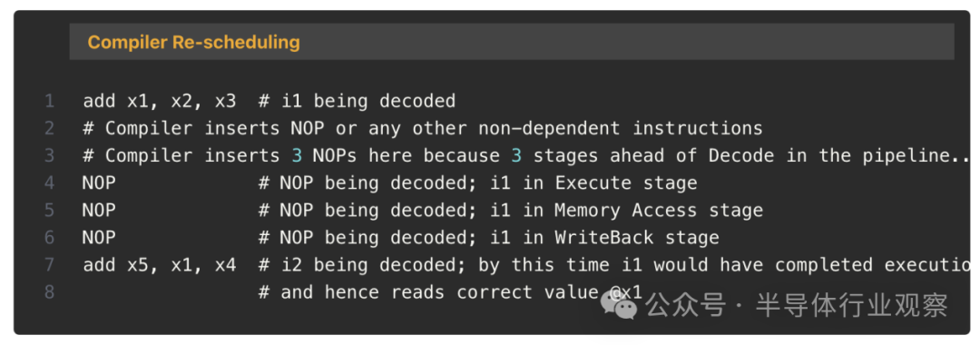Click line number 3 in gutter

click(x=49, y=155)
